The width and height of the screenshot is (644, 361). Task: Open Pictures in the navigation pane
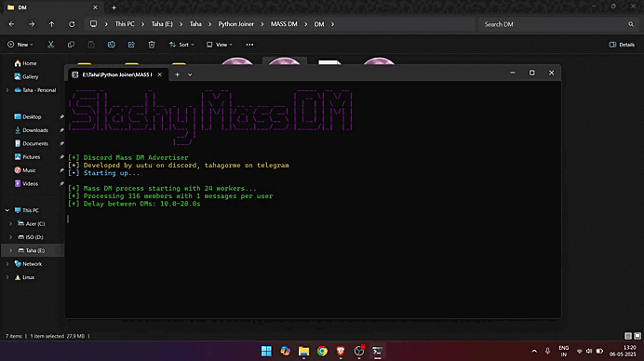[x=27, y=157]
